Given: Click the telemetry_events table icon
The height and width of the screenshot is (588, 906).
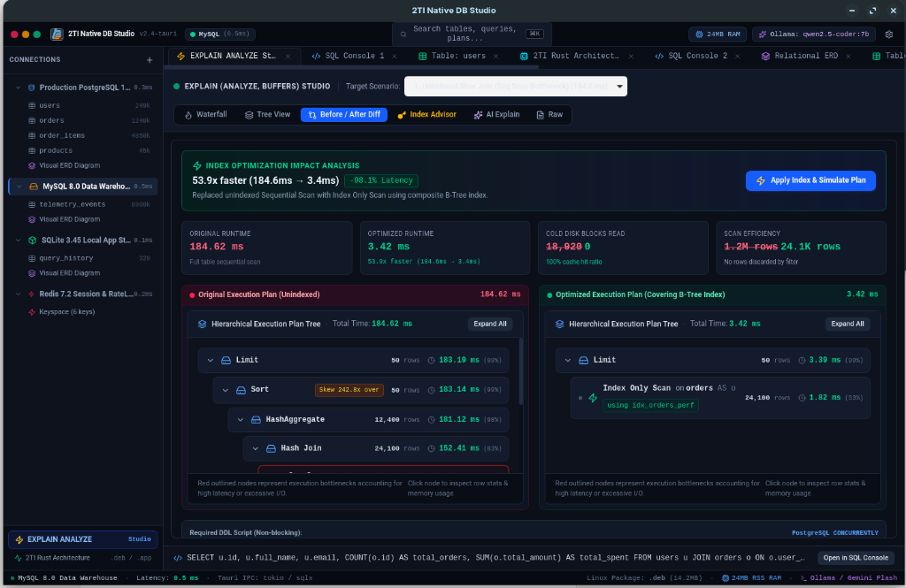Looking at the screenshot, I should point(32,204).
